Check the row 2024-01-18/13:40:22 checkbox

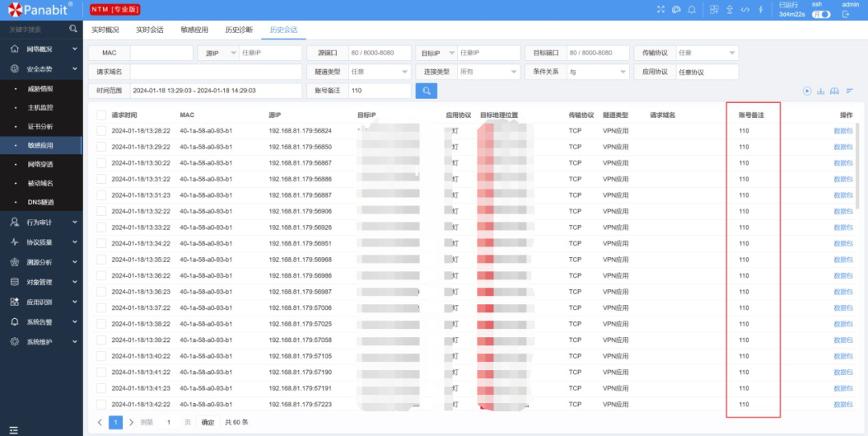click(100, 356)
